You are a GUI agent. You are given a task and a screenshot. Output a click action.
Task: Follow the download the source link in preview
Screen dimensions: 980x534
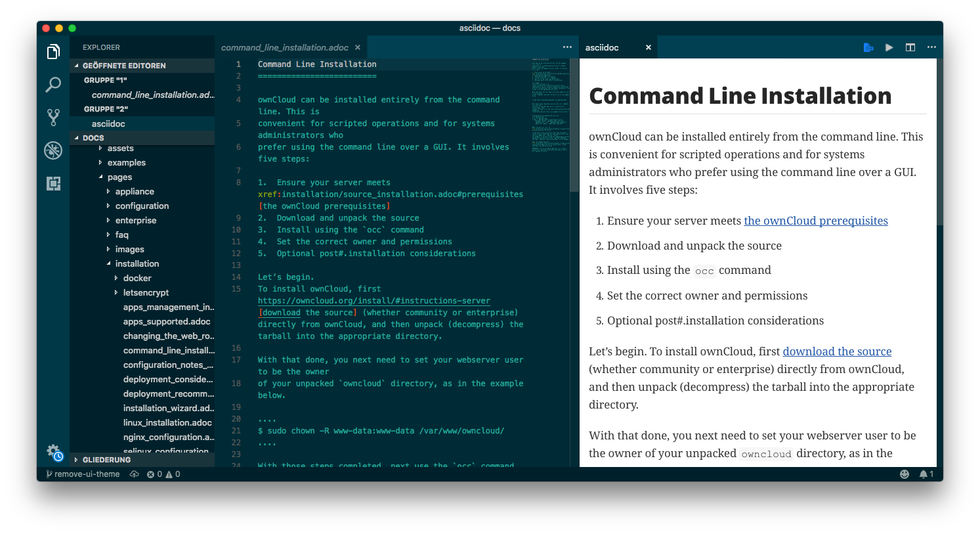tap(837, 351)
